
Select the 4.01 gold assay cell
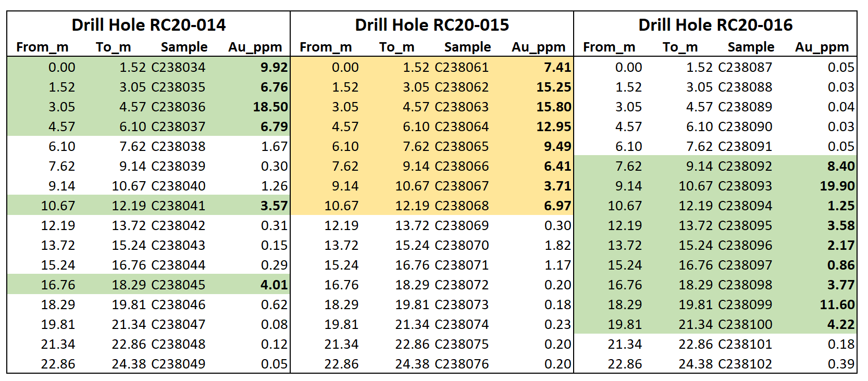(274, 285)
